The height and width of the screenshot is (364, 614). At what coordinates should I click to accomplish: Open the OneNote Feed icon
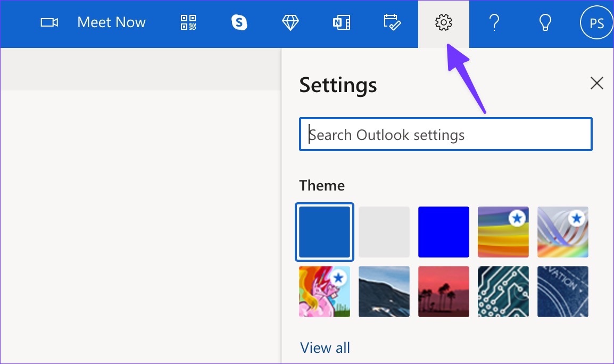tap(341, 23)
